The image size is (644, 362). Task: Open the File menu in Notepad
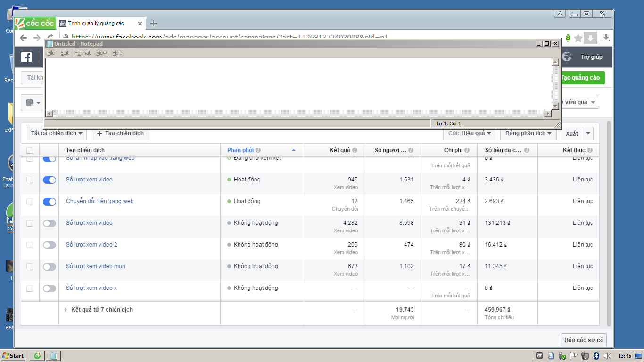(51, 53)
